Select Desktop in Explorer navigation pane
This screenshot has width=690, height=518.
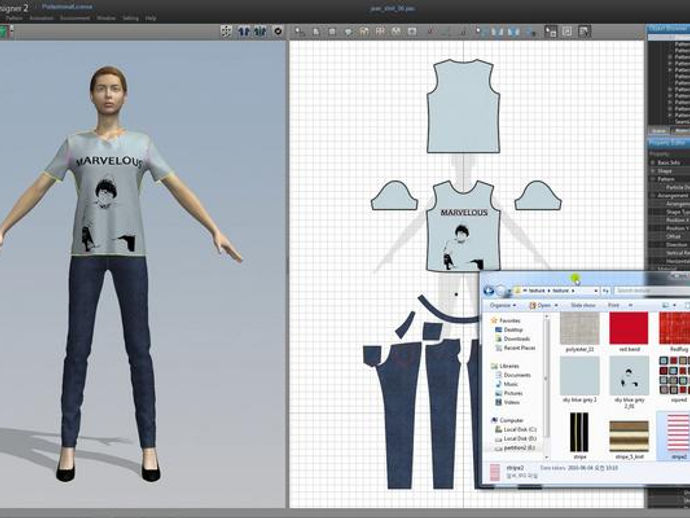pyautogui.click(x=509, y=330)
